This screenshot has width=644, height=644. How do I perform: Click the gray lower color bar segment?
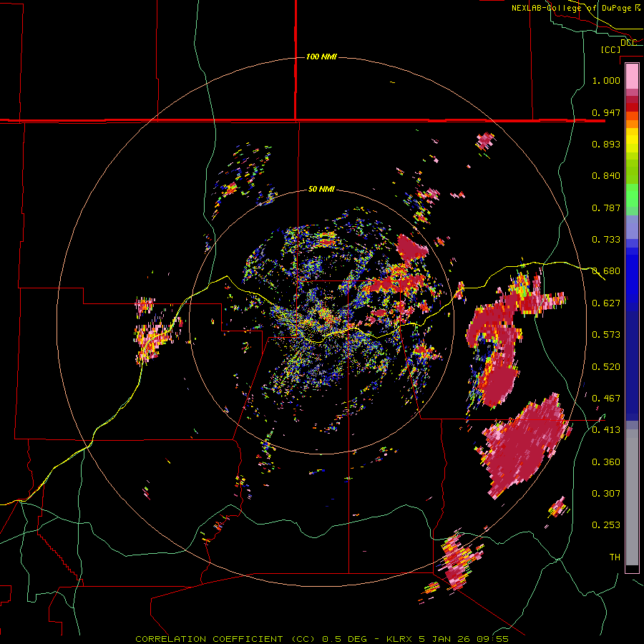coord(632,497)
